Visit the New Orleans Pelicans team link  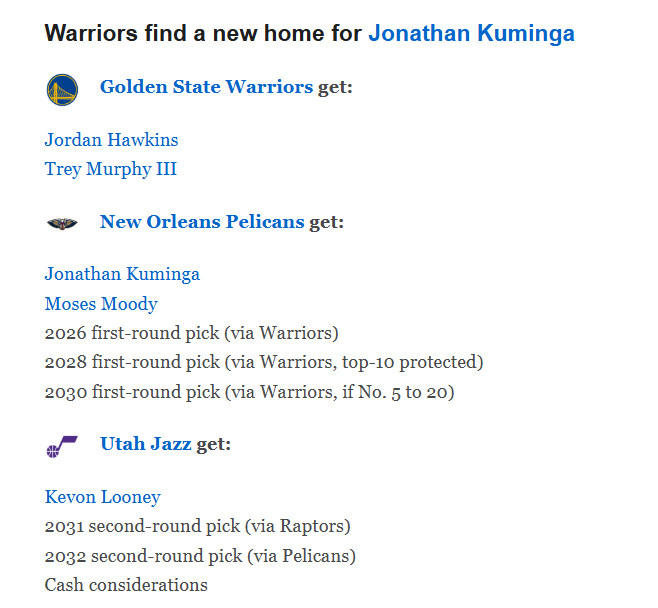click(x=201, y=222)
